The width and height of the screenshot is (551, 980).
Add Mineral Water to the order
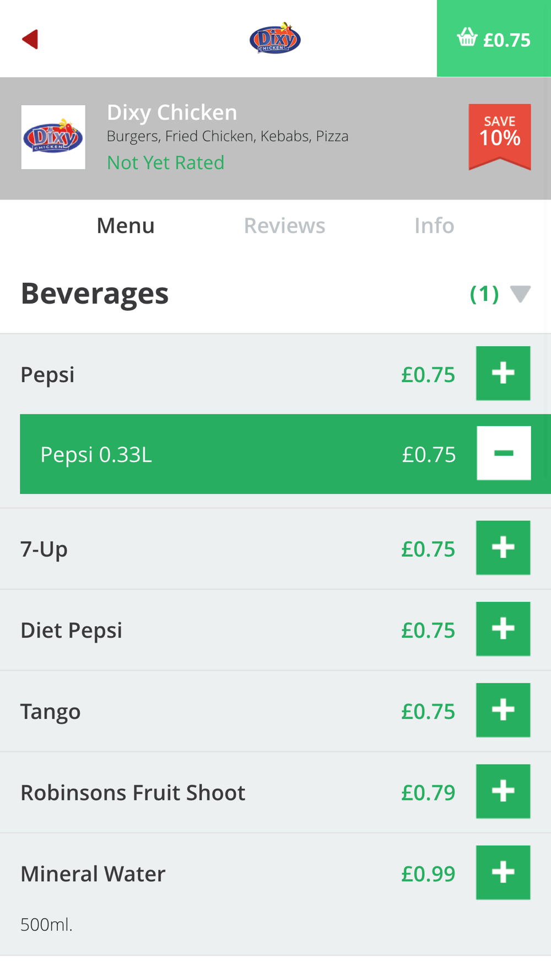(x=503, y=873)
